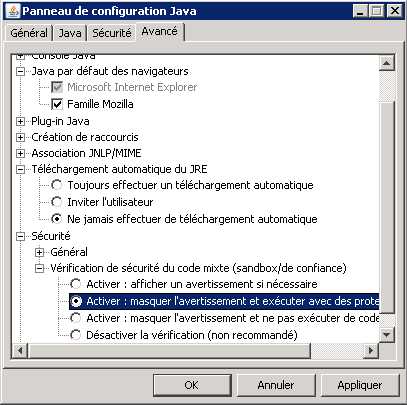Viewport: 407px width, 405px height.
Task: Collapse the Java par défaut des navigateurs node
Action: point(21,71)
